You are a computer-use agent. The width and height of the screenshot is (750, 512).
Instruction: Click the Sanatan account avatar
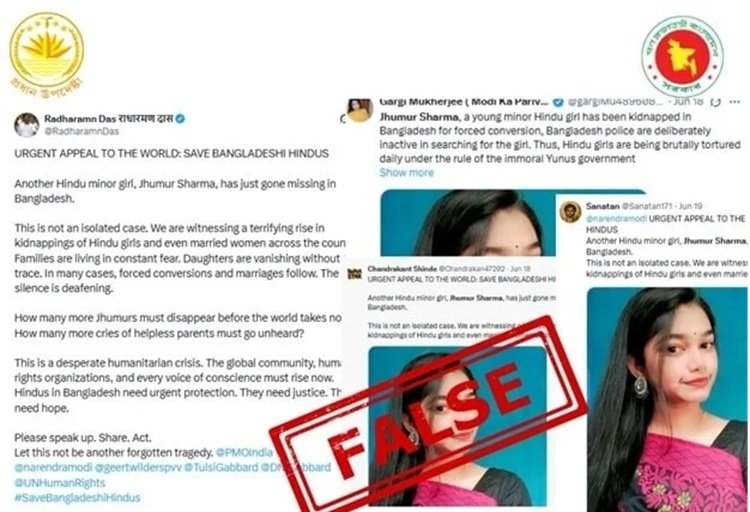tap(570, 212)
